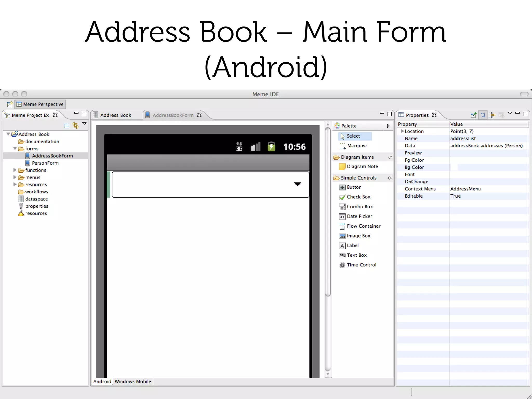Click the AddressMenu Context Menu value
The image size is (532, 399).
point(465,189)
